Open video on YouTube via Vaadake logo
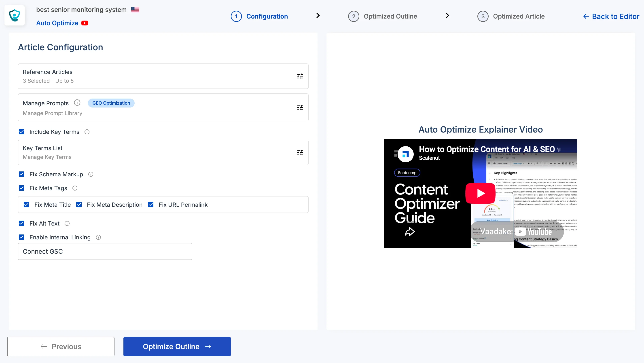The image size is (644, 363). click(x=517, y=232)
